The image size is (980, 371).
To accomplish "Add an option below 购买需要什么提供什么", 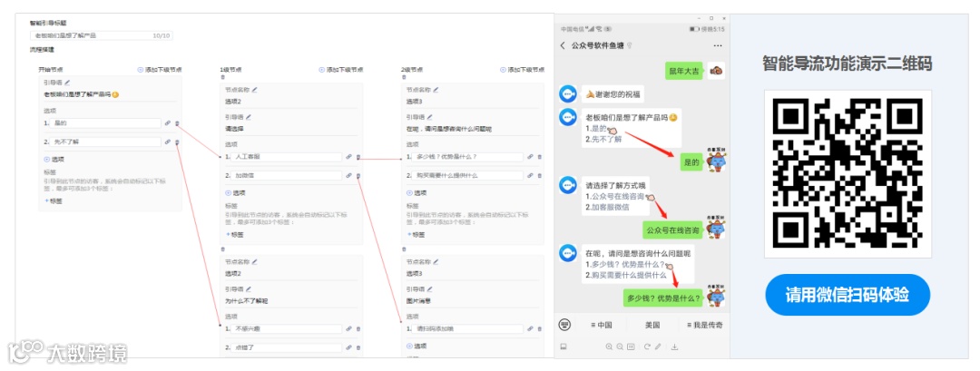I will [x=416, y=193].
